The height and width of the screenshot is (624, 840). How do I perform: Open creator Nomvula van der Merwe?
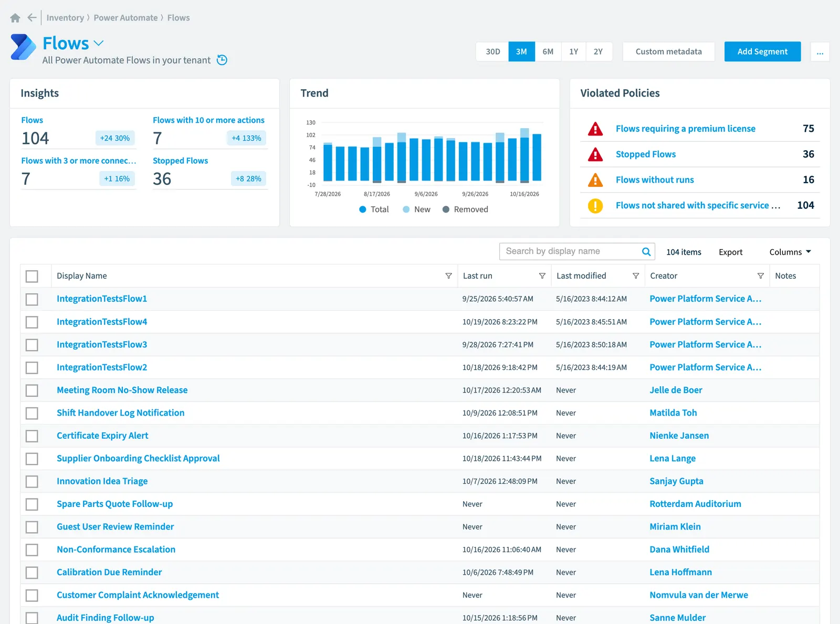[699, 595]
